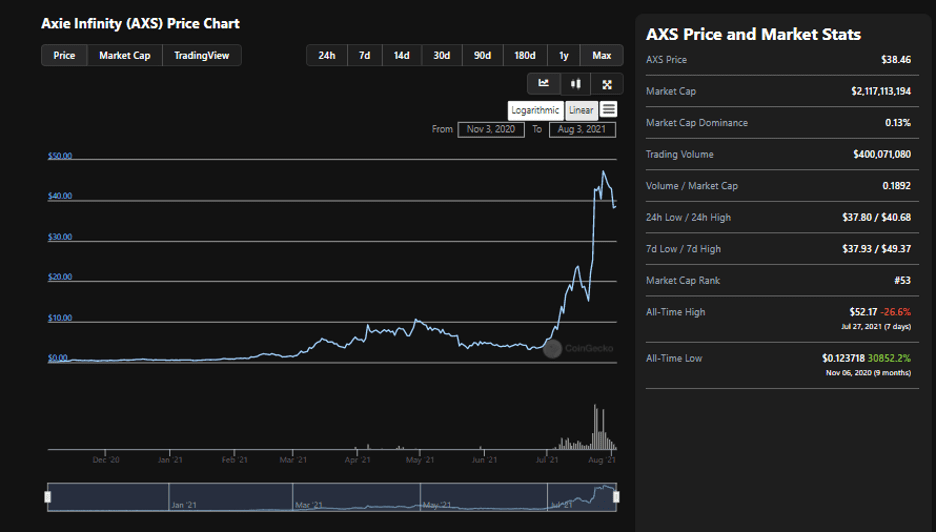Select the 24h time range
The width and height of the screenshot is (936, 532).
[326, 55]
